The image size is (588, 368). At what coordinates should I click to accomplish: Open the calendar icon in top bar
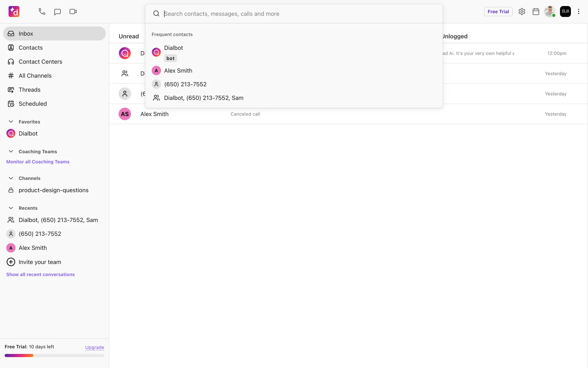click(536, 12)
